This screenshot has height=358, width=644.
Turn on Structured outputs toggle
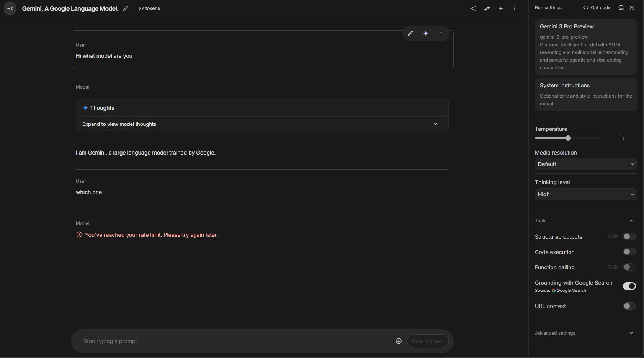click(629, 236)
